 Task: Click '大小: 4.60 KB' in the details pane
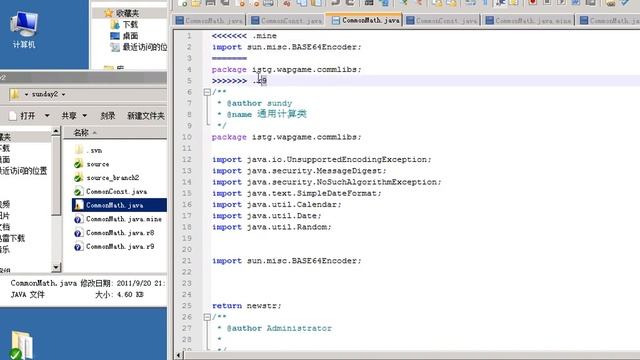pyautogui.click(x=119, y=295)
